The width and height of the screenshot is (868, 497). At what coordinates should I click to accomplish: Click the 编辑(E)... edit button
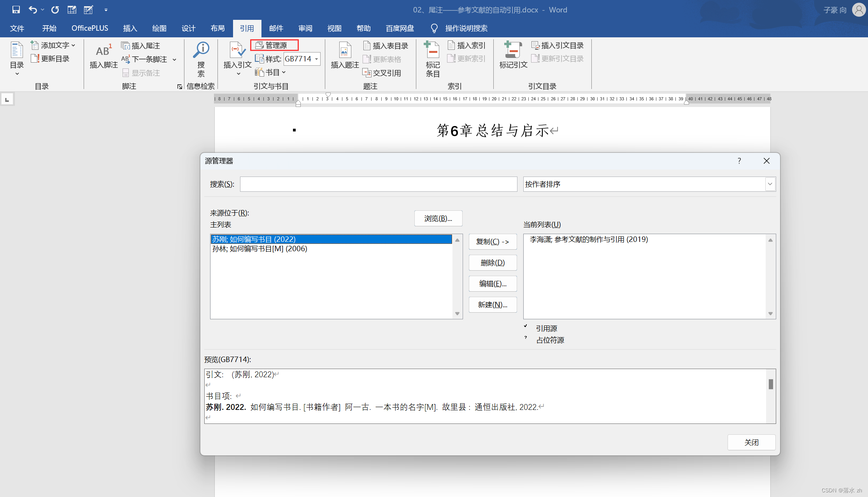pyautogui.click(x=493, y=284)
